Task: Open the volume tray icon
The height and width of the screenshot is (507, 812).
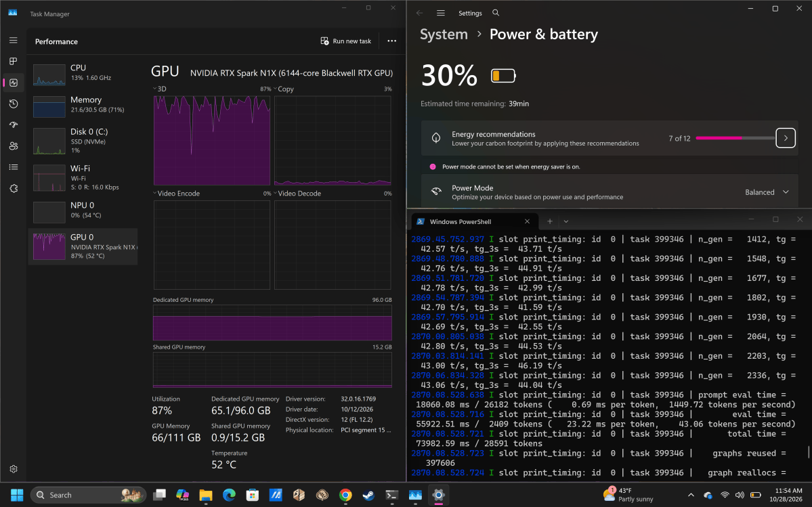Action: coord(740,495)
